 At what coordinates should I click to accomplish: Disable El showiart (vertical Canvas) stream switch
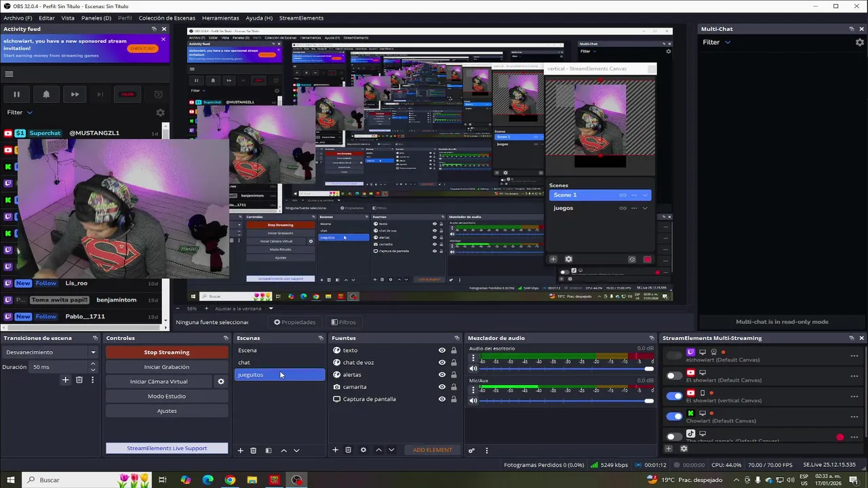pyautogui.click(x=674, y=396)
